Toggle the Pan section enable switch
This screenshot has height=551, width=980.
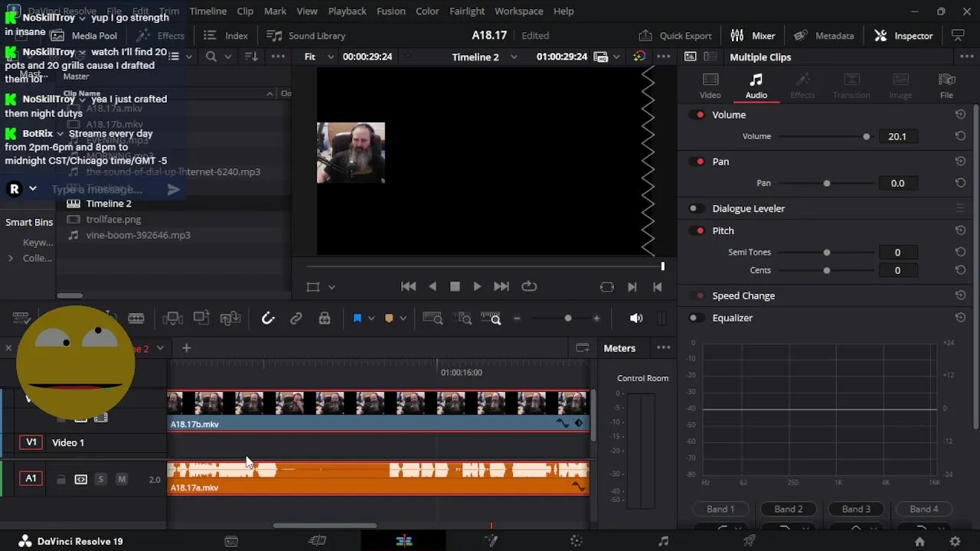(697, 161)
